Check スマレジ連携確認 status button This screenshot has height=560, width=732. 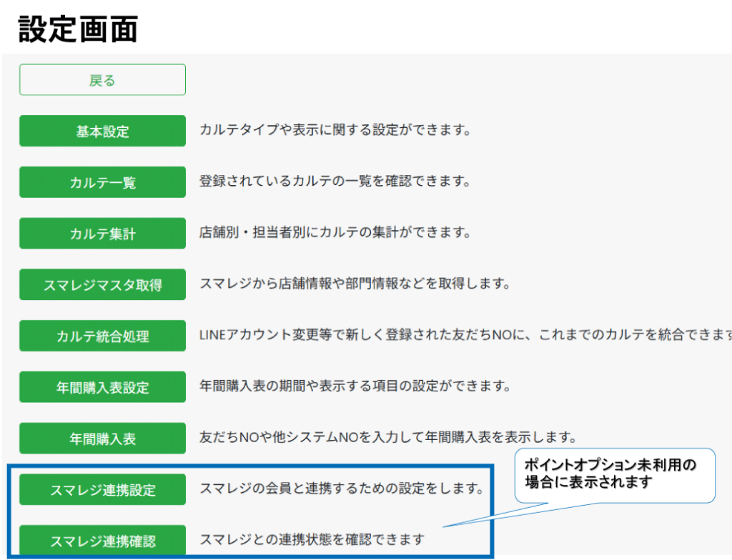click(x=102, y=541)
